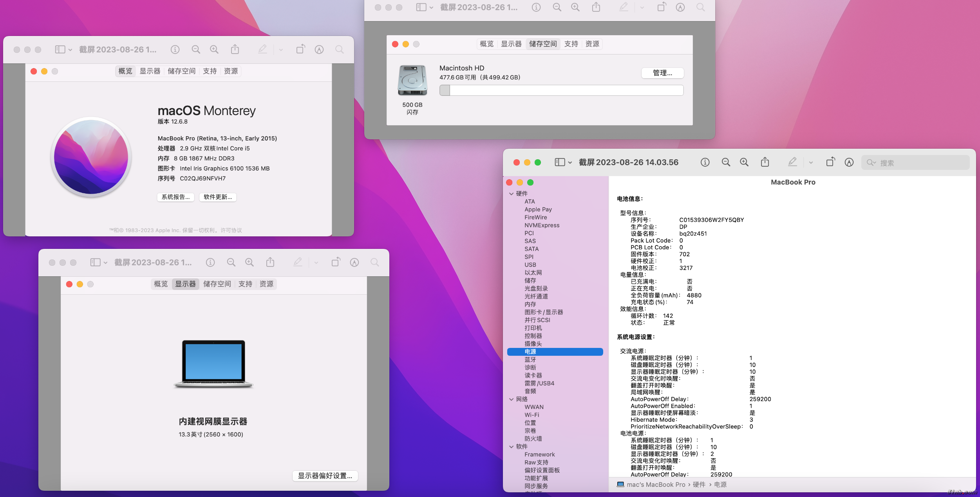Click the Macintosh HD storage usage bar
Screen dimensions: 980x497
[561, 90]
